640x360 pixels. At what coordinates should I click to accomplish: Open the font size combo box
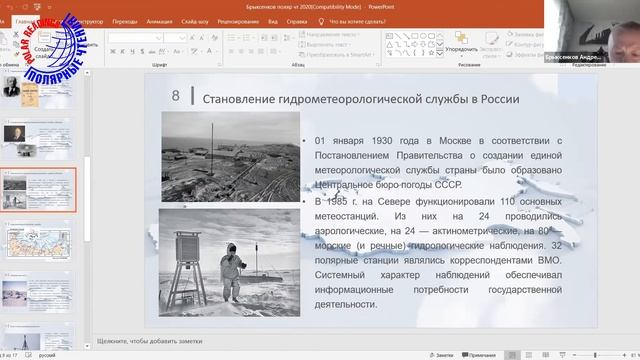[176, 38]
